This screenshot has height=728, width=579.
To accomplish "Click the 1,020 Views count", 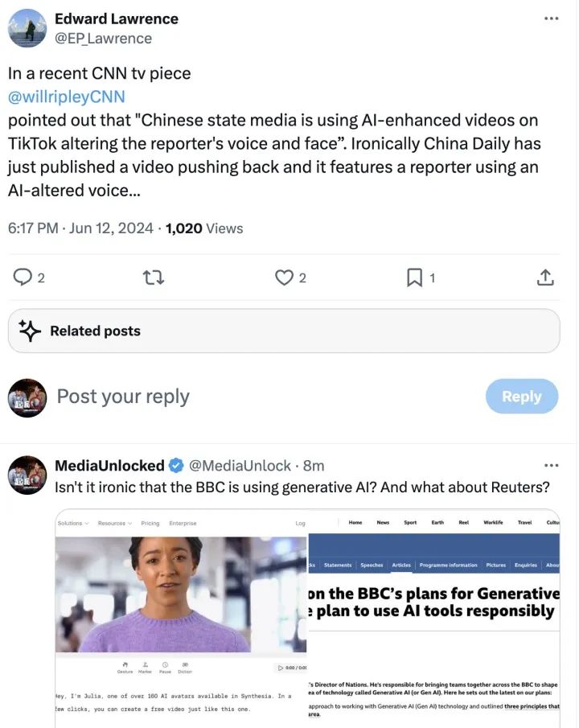I will pos(203,228).
